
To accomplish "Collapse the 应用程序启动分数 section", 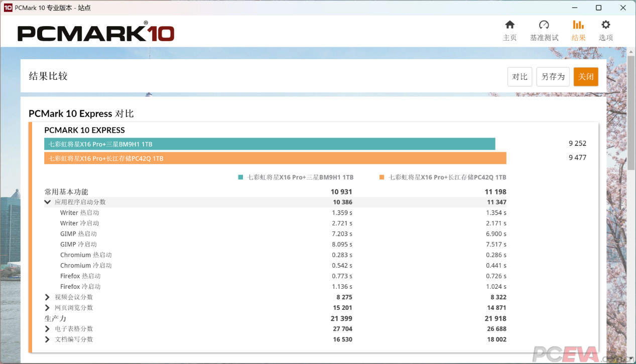I will [48, 202].
